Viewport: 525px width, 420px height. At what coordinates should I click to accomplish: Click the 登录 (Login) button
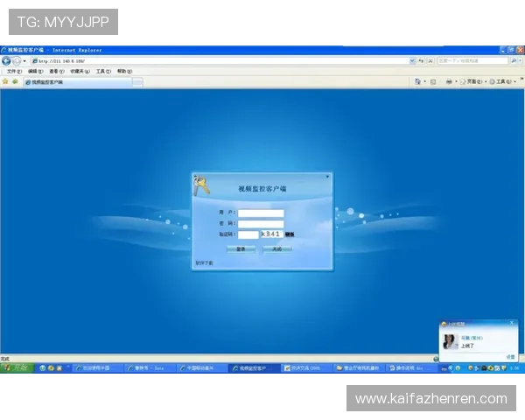coord(241,248)
